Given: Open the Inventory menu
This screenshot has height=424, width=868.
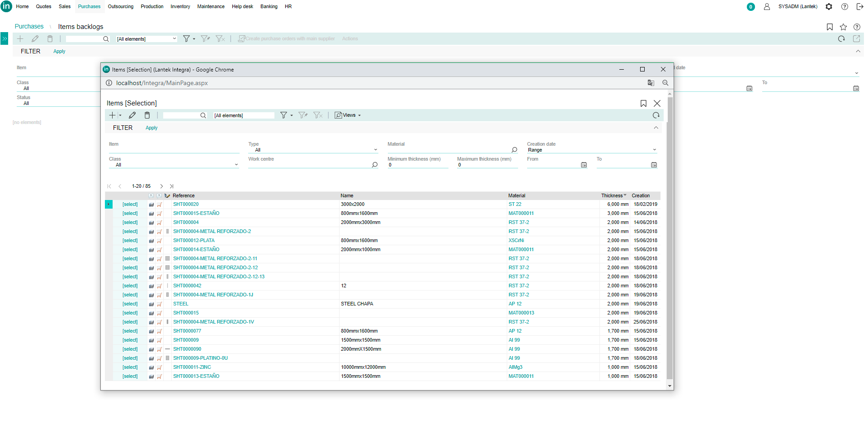Looking at the screenshot, I should click(180, 7).
